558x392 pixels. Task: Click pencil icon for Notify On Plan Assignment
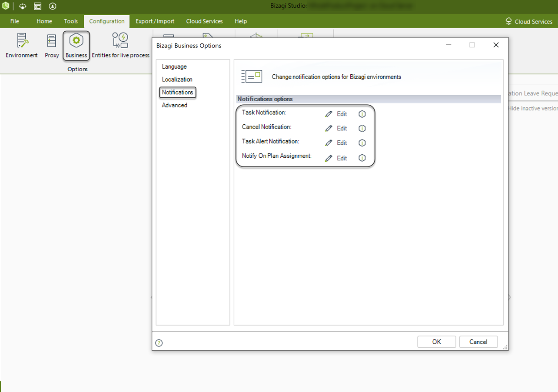[x=329, y=158]
